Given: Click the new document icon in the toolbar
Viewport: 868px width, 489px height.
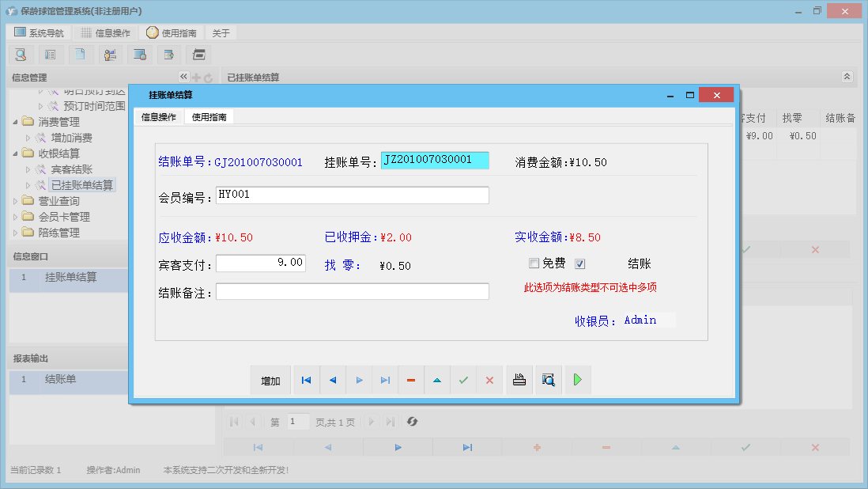Looking at the screenshot, I should click(81, 55).
